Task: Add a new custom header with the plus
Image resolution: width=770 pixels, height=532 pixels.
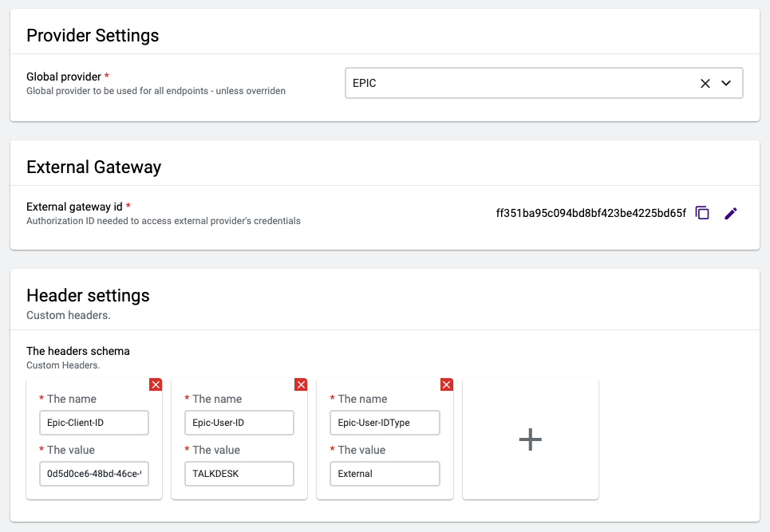Action: (530, 439)
